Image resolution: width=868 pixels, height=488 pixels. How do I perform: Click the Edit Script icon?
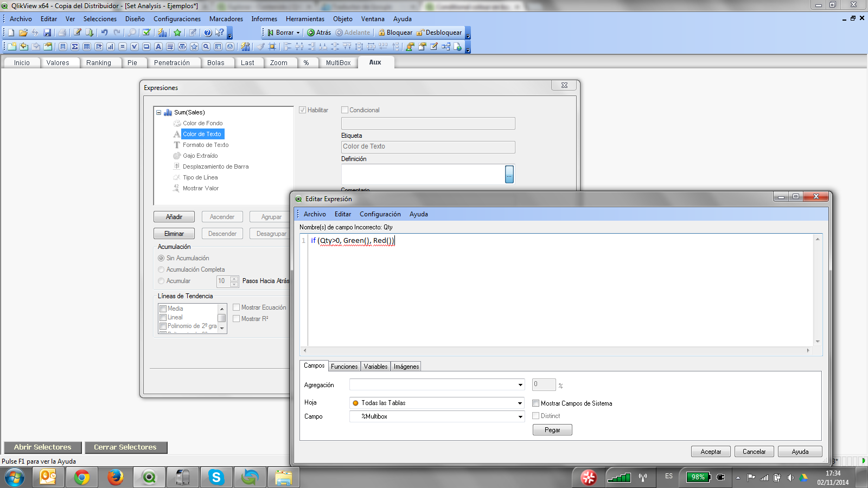[x=78, y=33]
